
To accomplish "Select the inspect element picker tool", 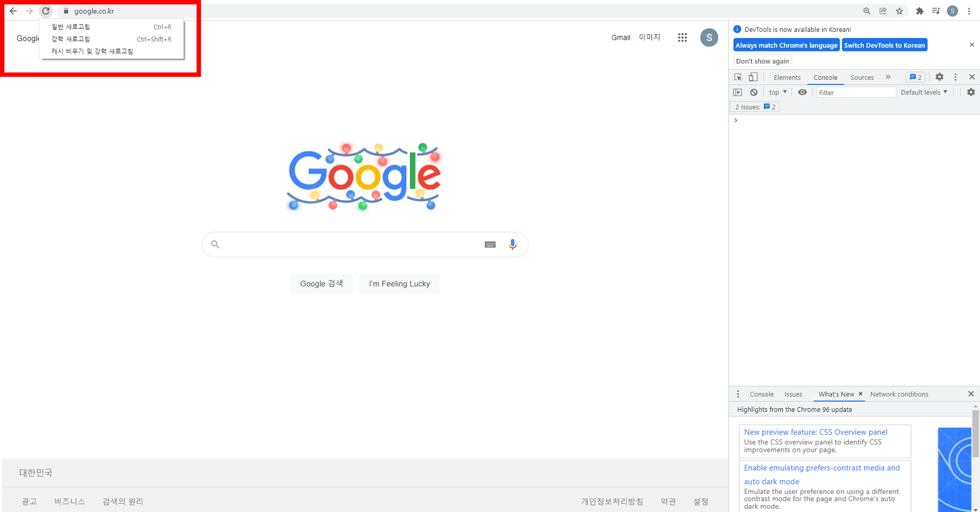I will 738,77.
